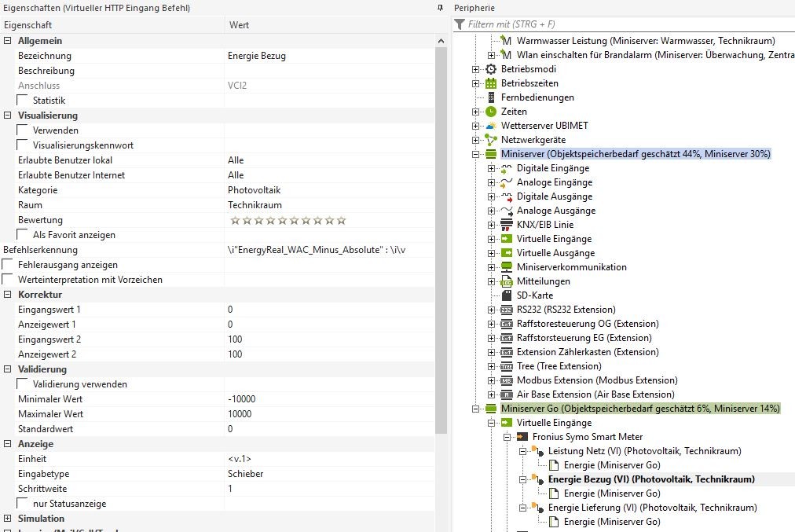This screenshot has width=795, height=532.
Task: Select Virtuelle Ausgänge in the tree
Action: coord(555,253)
